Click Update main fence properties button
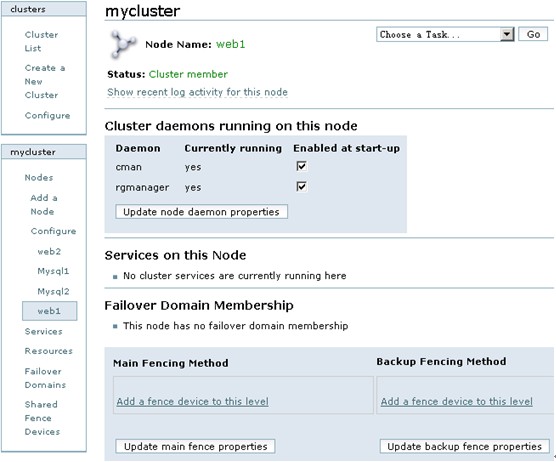 coord(195,446)
